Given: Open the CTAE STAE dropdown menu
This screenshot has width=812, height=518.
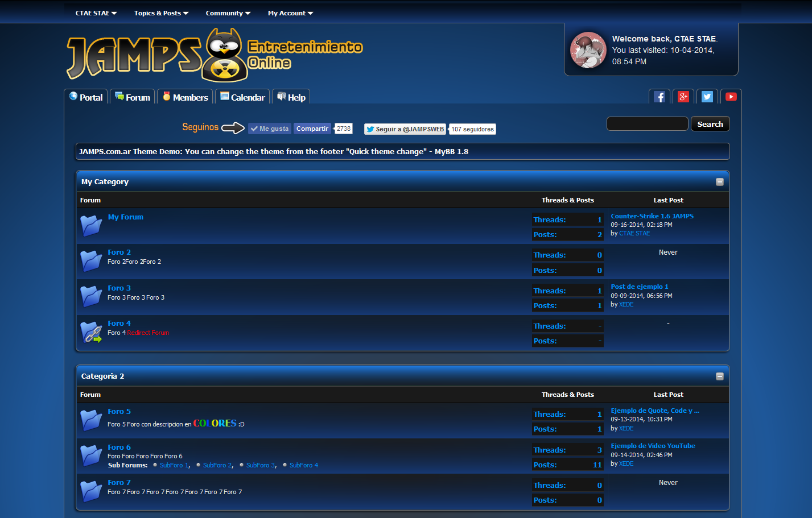Looking at the screenshot, I should coord(96,13).
